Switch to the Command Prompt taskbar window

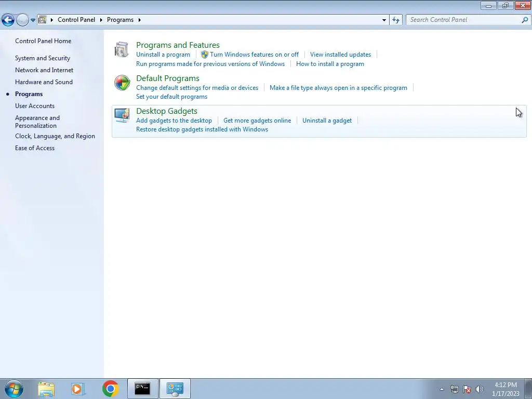(142, 389)
